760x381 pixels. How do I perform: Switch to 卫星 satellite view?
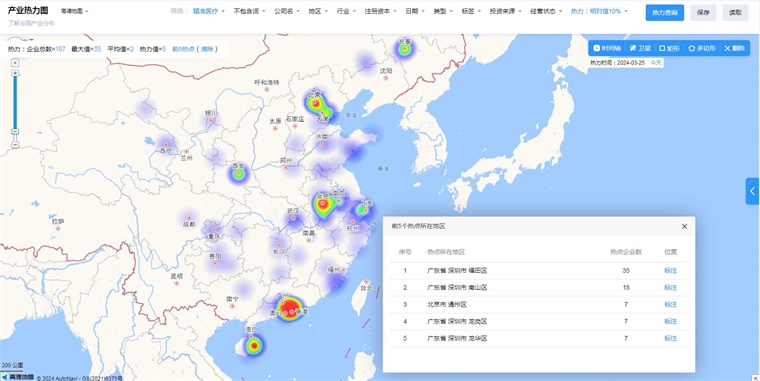tap(640, 48)
